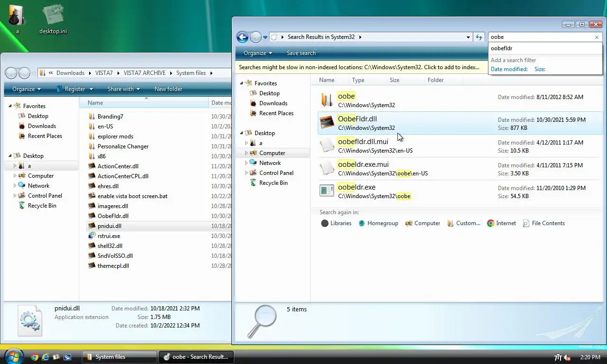Image resolution: width=607 pixels, height=364 pixels.
Task: Sort System files list by Name column
Action: click(x=144, y=103)
